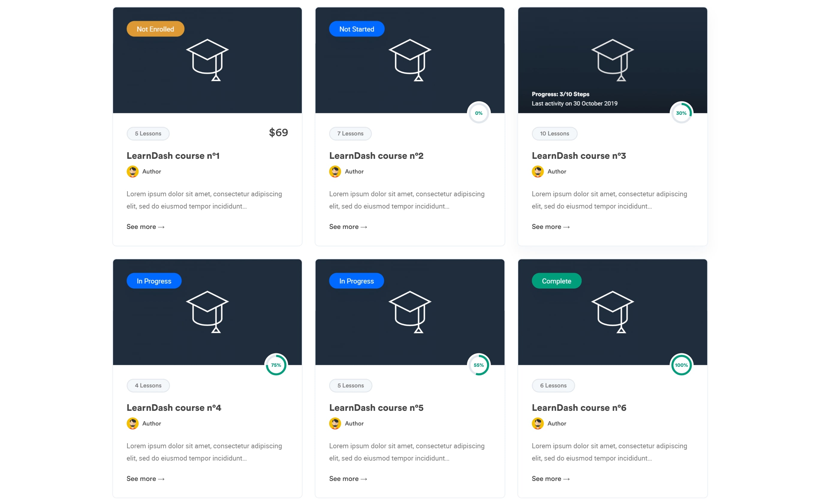Image resolution: width=820 pixels, height=504 pixels.
Task: Select the In Progress status on course n°5
Action: point(357,281)
